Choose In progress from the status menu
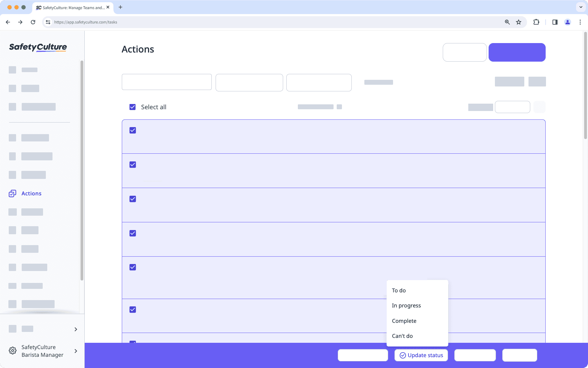The image size is (588, 368). pyautogui.click(x=406, y=305)
